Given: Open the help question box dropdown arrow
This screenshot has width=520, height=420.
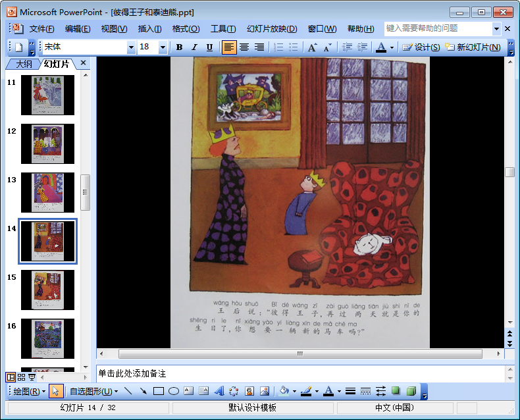Looking at the screenshot, I should click(x=496, y=29).
